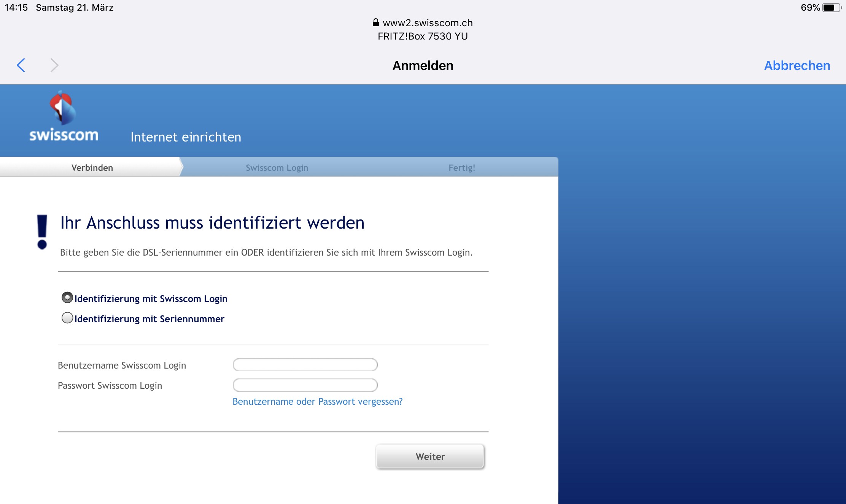
Task: Focus the Benutzername Swisscom Login field
Action: click(305, 365)
